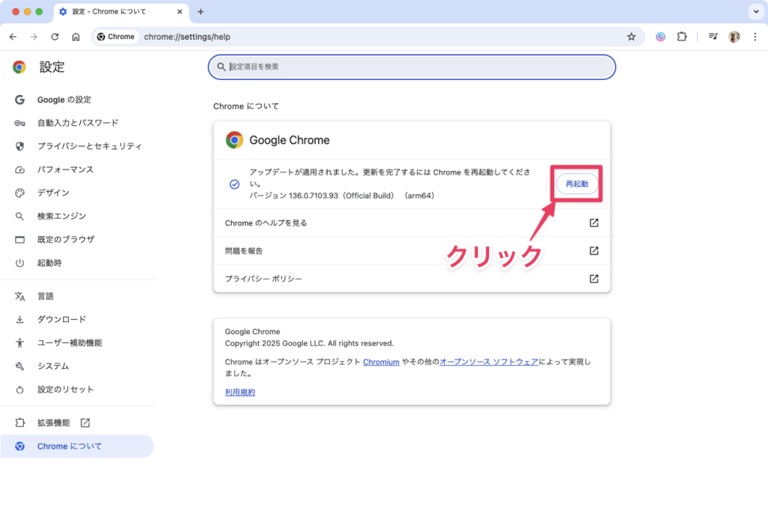Image resolution: width=768 pixels, height=532 pixels.
Task: Click the 再起動 button to relaunch Chrome
Action: pos(577,184)
